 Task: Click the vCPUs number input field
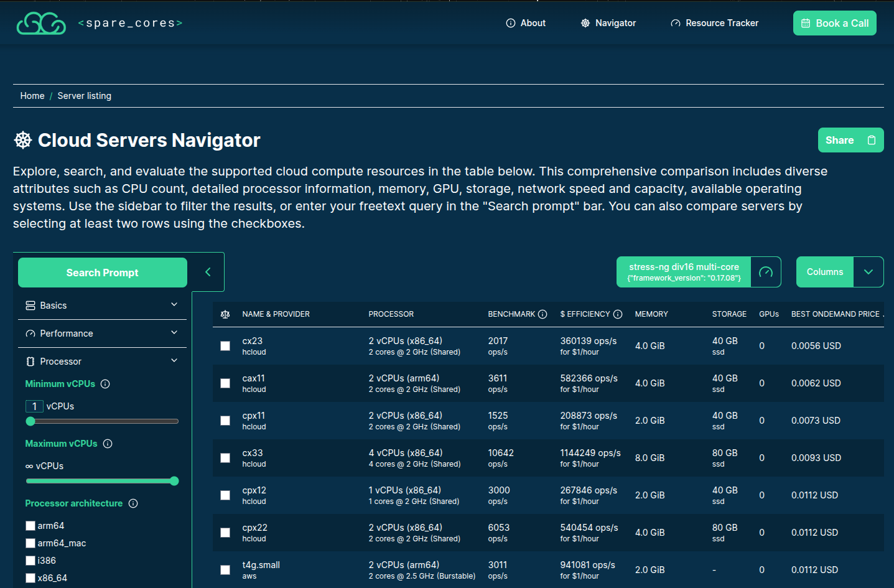point(35,406)
